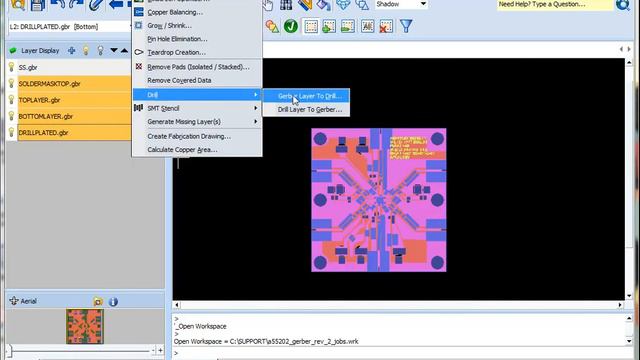Viewport: 640px width, 360px height.
Task: Select the pan hand tool icon
Action: point(267,5)
